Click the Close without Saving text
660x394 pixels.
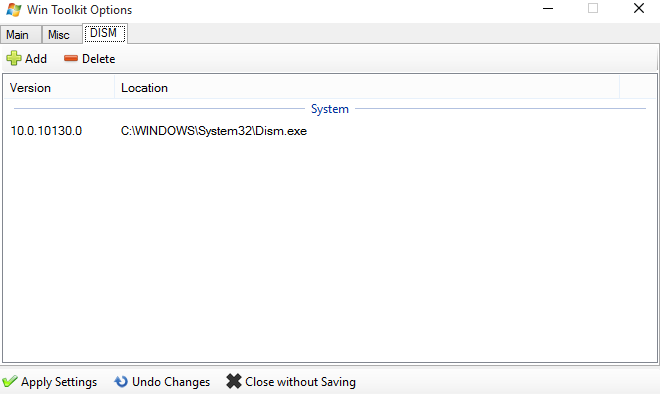click(x=301, y=382)
